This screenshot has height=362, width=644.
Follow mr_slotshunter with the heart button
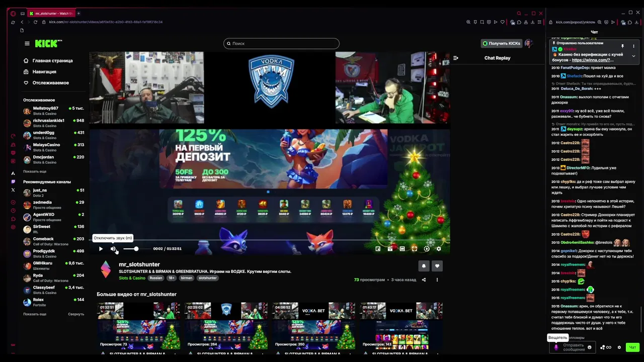(x=437, y=266)
